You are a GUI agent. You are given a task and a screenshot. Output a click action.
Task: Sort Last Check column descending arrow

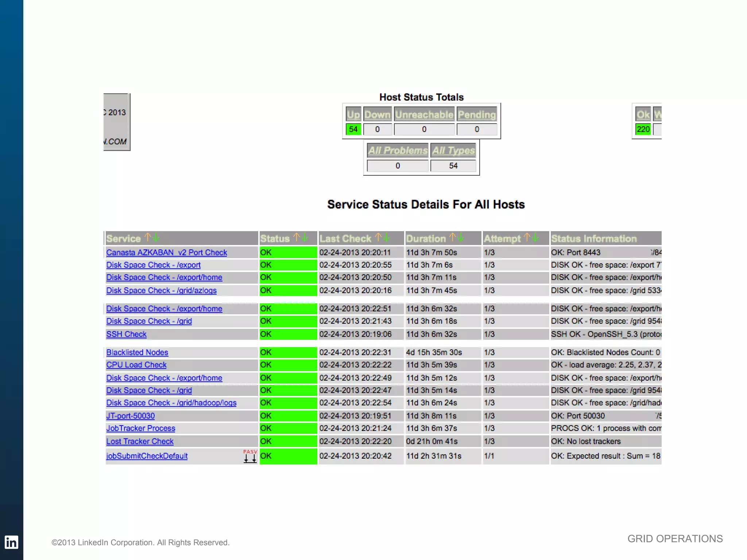(387, 238)
